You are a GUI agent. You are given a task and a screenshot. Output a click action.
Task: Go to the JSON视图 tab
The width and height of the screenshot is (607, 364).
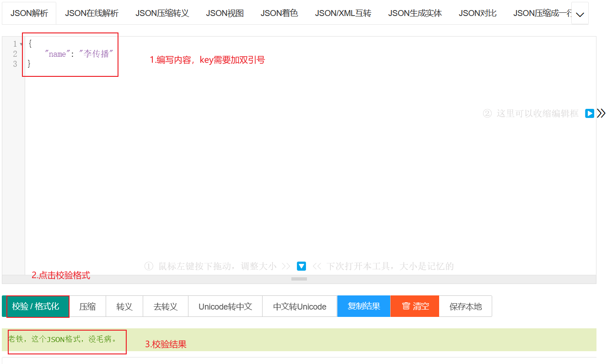225,13
